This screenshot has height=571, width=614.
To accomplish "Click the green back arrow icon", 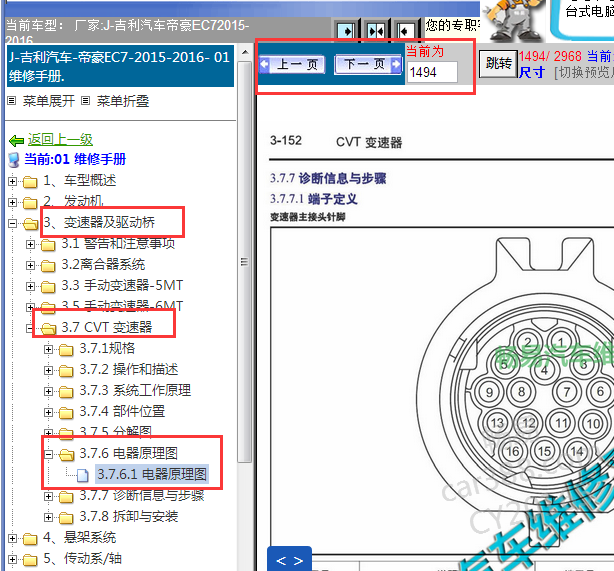I will tap(16, 140).
